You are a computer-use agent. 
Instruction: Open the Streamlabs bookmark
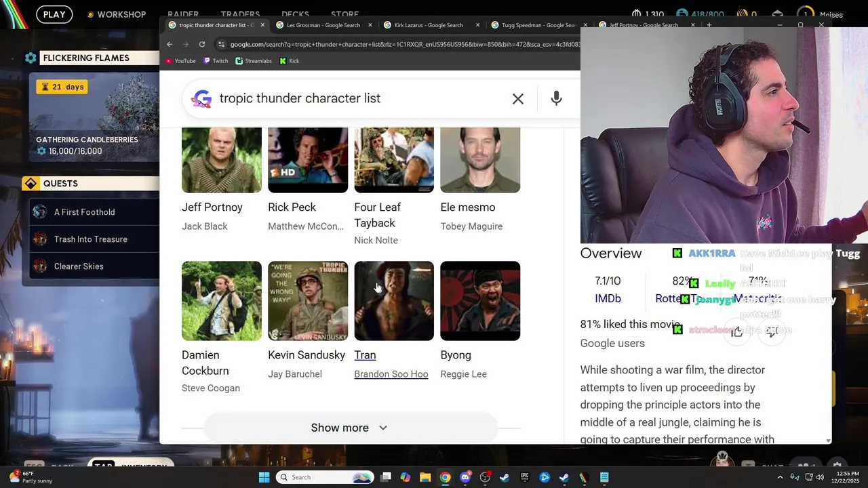tap(254, 61)
